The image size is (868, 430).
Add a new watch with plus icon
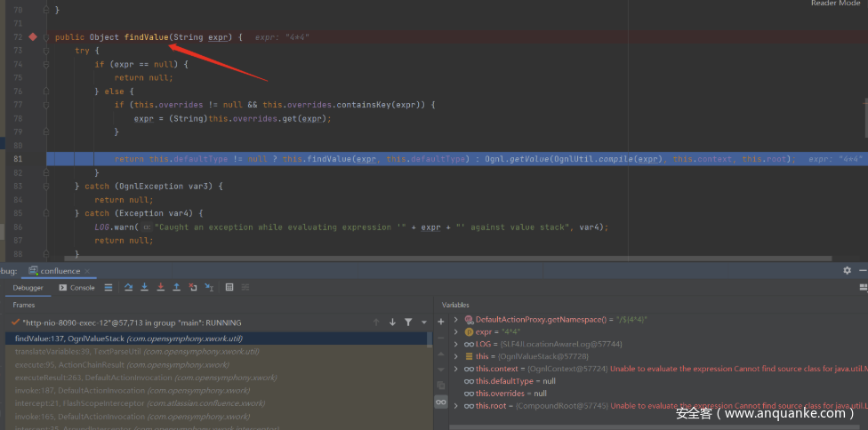pyautogui.click(x=440, y=322)
